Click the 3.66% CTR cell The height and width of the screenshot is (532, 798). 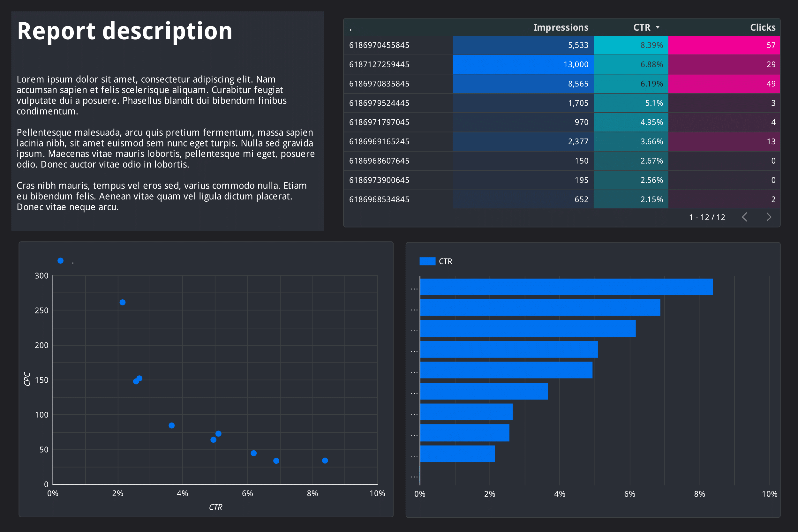pos(631,141)
